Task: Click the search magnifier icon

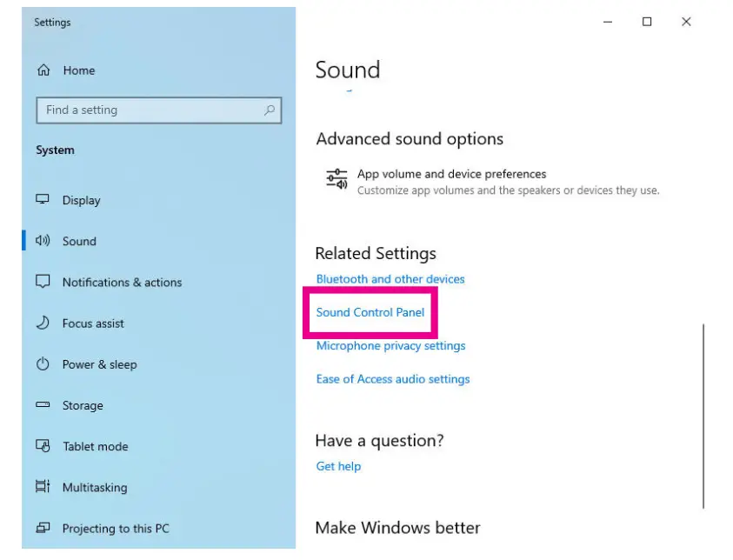Action: click(270, 110)
